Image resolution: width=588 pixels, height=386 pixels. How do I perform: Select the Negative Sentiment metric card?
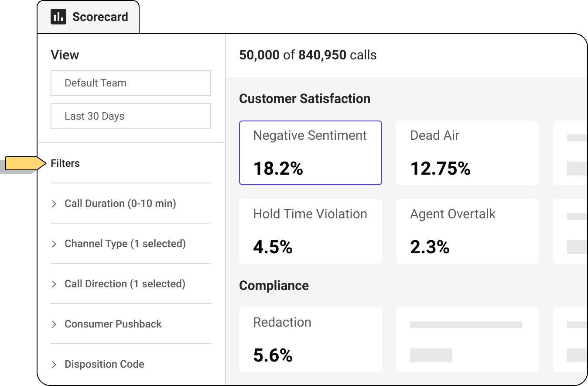[x=310, y=153]
